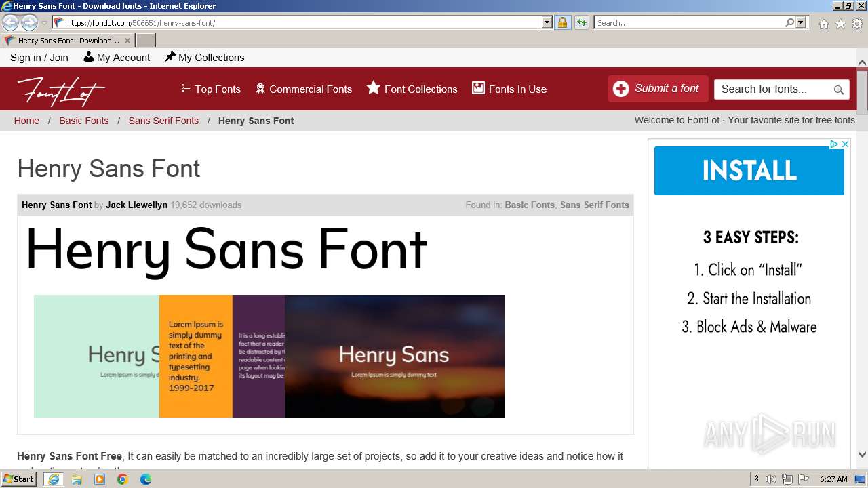Screen dimensions: 868x488
Task: Click the Henry Sans preview banner image
Action: (x=269, y=356)
